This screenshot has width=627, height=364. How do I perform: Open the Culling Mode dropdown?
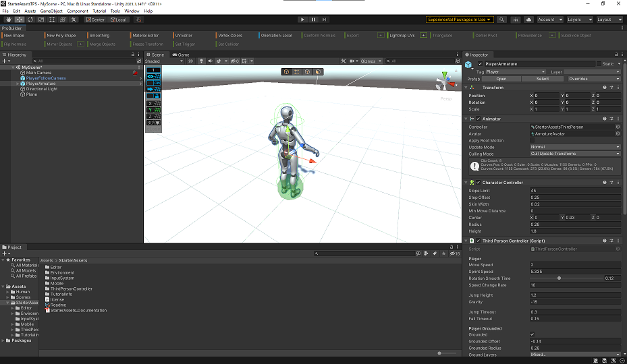[x=574, y=154]
